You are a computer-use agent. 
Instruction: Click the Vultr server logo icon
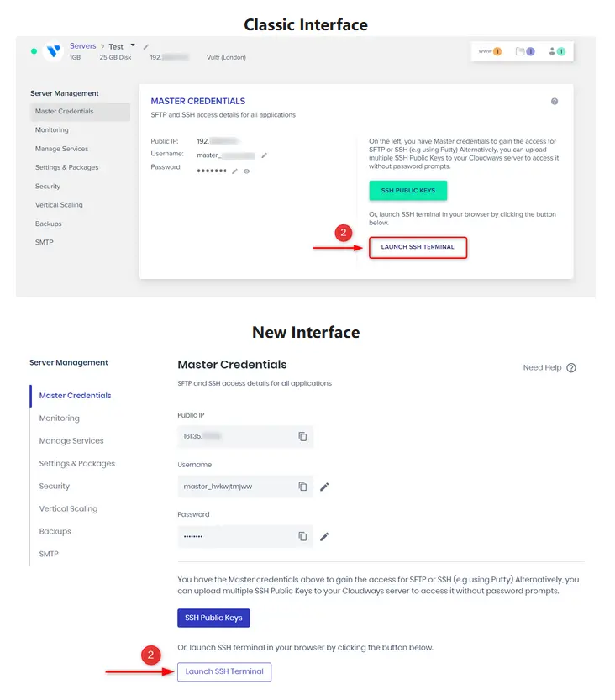click(x=54, y=51)
